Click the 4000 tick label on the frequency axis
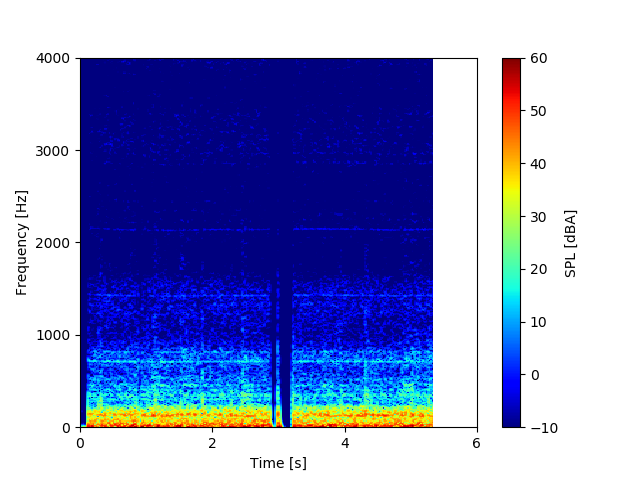640x480 pixels. (x=54, y=59)
